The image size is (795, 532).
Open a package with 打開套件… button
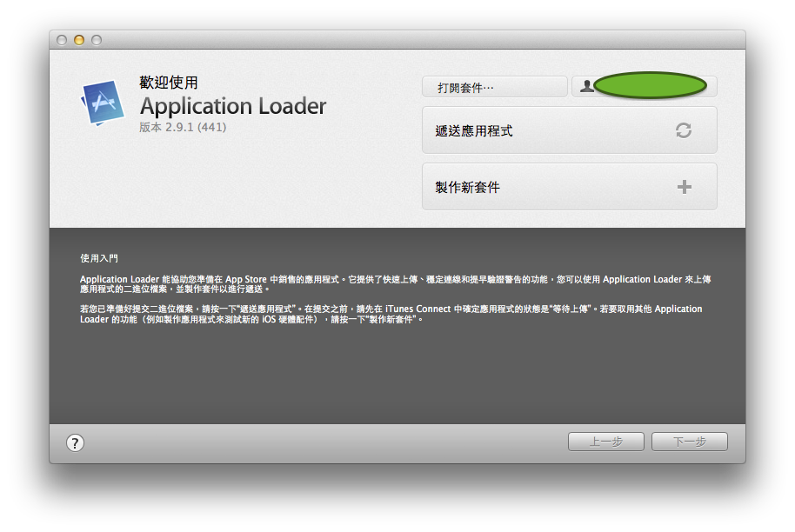click(x=494, y=87)
